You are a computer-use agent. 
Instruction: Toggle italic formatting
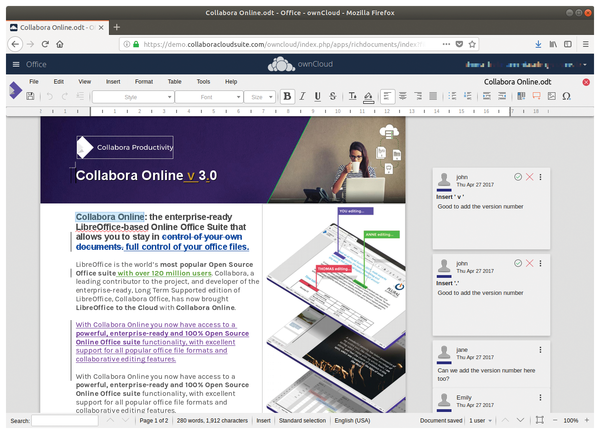(x=302, y=96)
